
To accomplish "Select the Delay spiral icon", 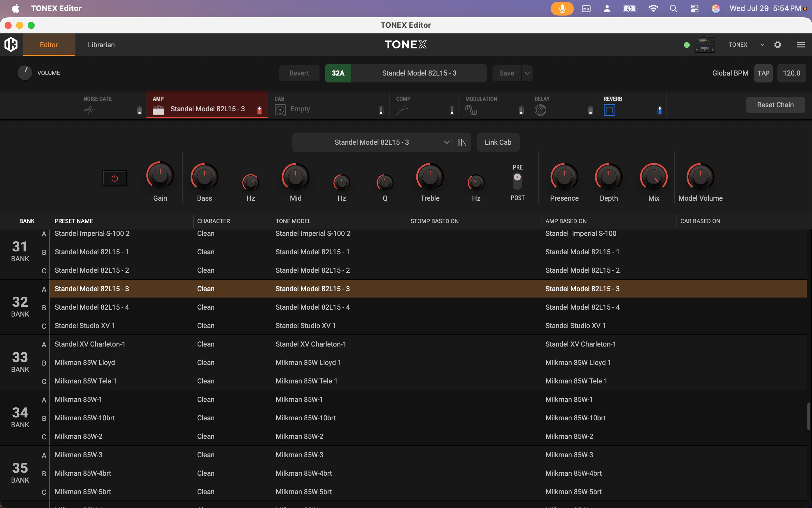I will pyautogui.click(x=540, y=110).
